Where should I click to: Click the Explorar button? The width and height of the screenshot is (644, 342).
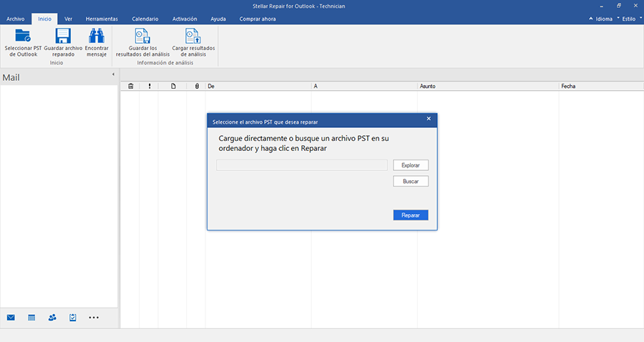coord(410,165)
